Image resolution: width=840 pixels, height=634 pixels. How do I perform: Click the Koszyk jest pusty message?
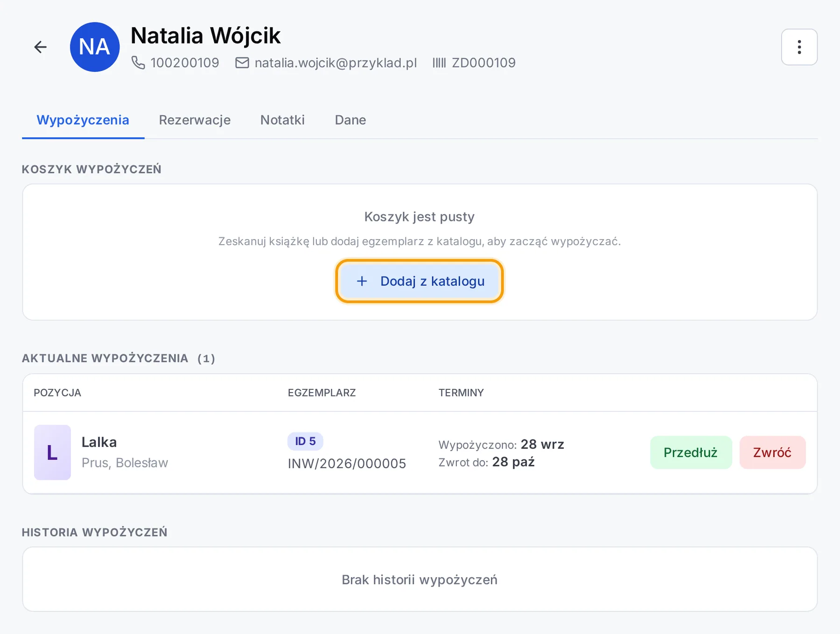[x=420, y=217]
